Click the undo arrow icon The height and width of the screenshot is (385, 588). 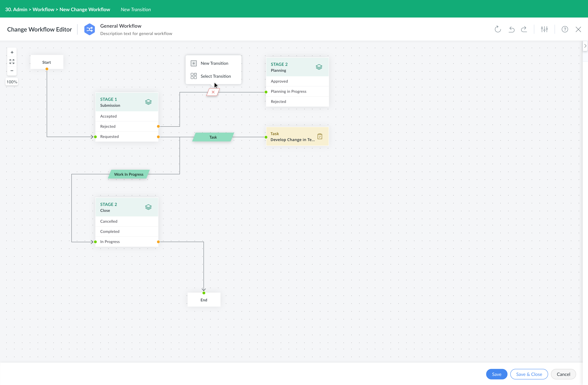511,29
